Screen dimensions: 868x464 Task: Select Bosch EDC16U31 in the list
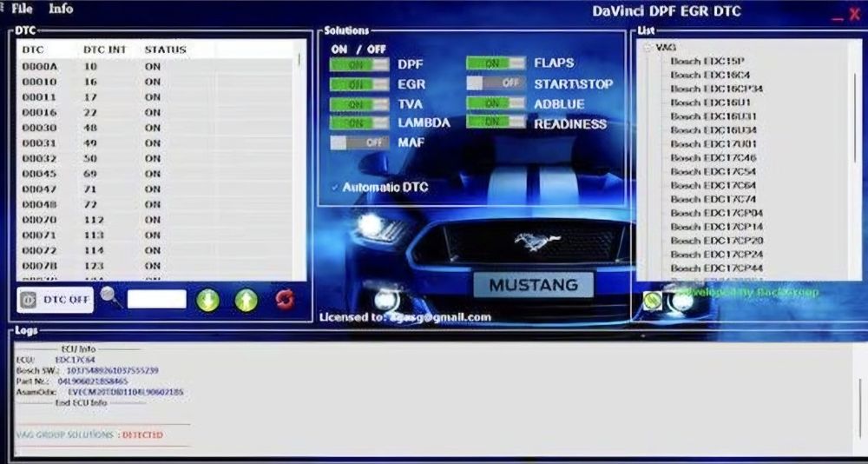[x=713, y=116]
